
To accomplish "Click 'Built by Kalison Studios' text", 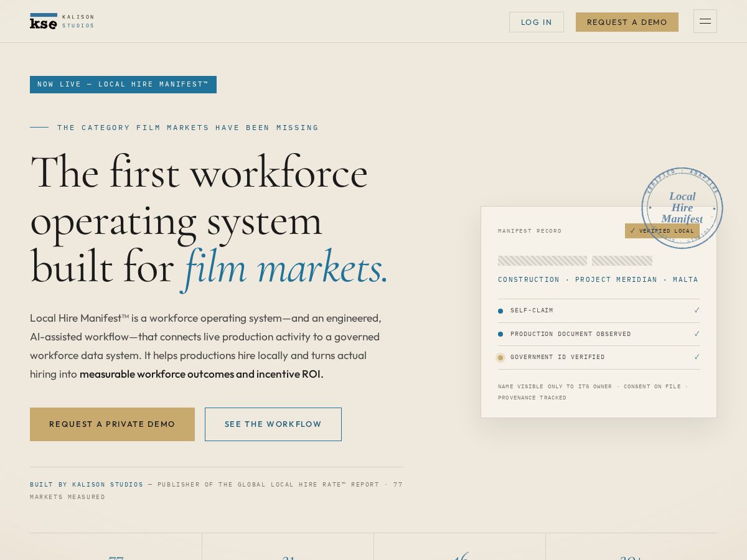I will click(87, 485).
